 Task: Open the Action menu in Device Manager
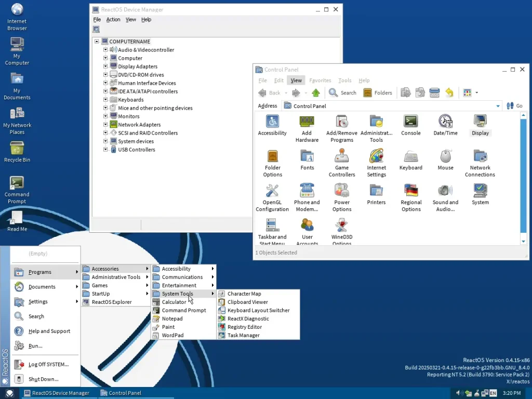click(x=113, y=20)
